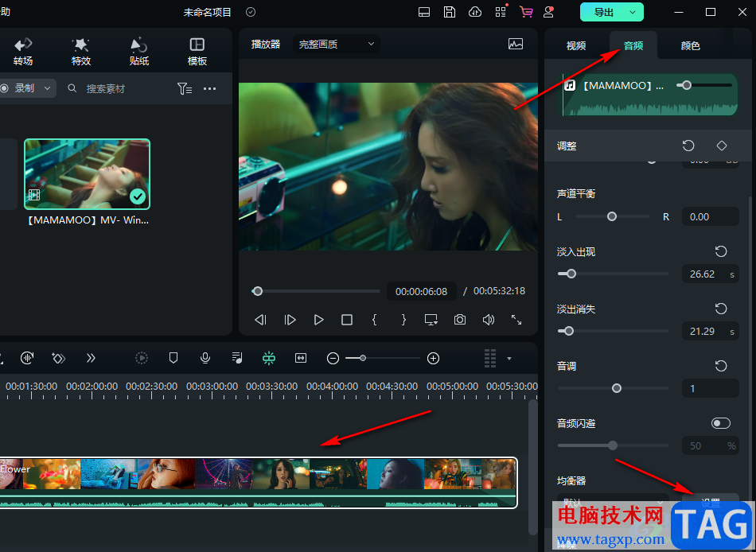756x552 pixels.
Task: Click the cloud upload icon
Action: tap(475, 13)
